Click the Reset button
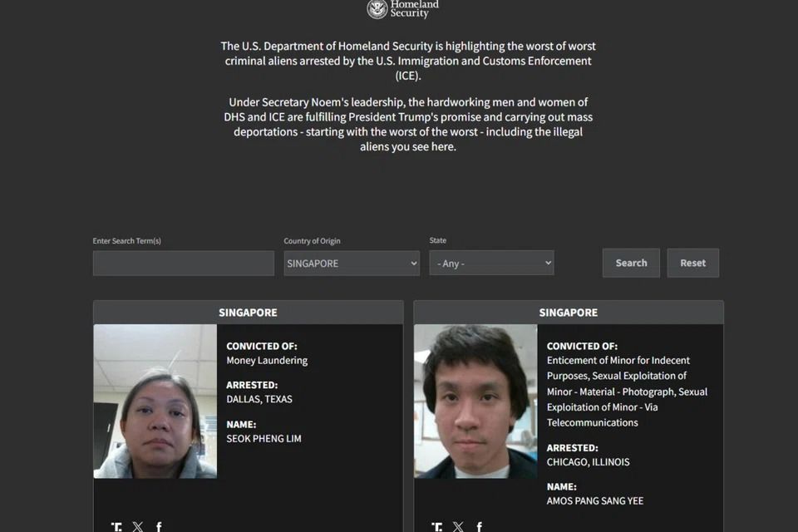 [692, 263]
